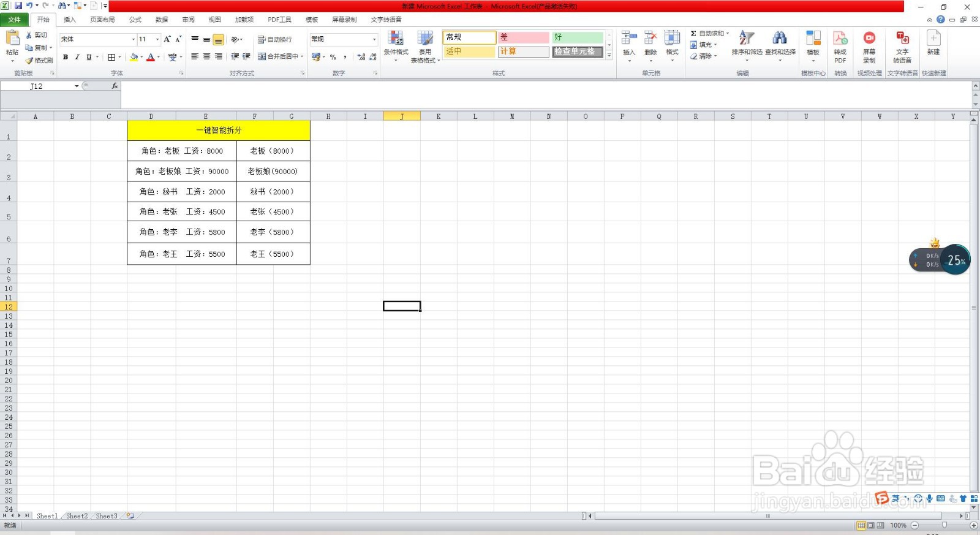Click the Cut (剪切) scissors button
This screenshot has height=535, width=980.
point(37,35)
